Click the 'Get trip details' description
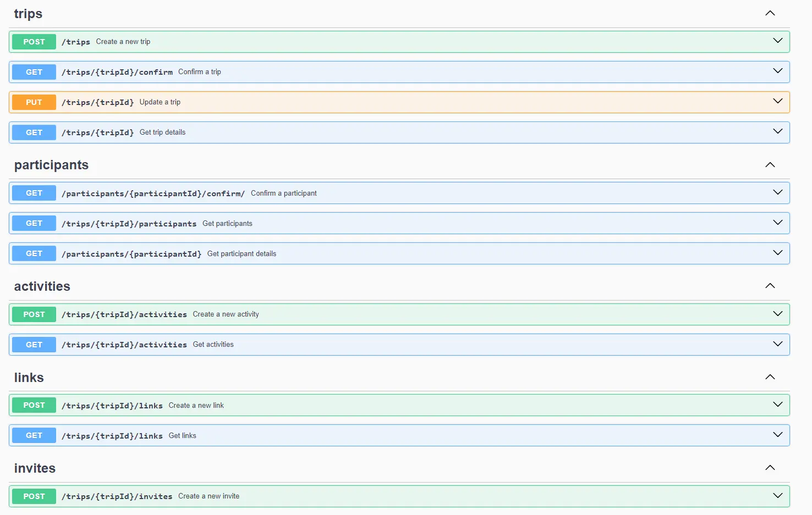The height and width of the screenshot is (515, 812). click(x=162, y=132)
